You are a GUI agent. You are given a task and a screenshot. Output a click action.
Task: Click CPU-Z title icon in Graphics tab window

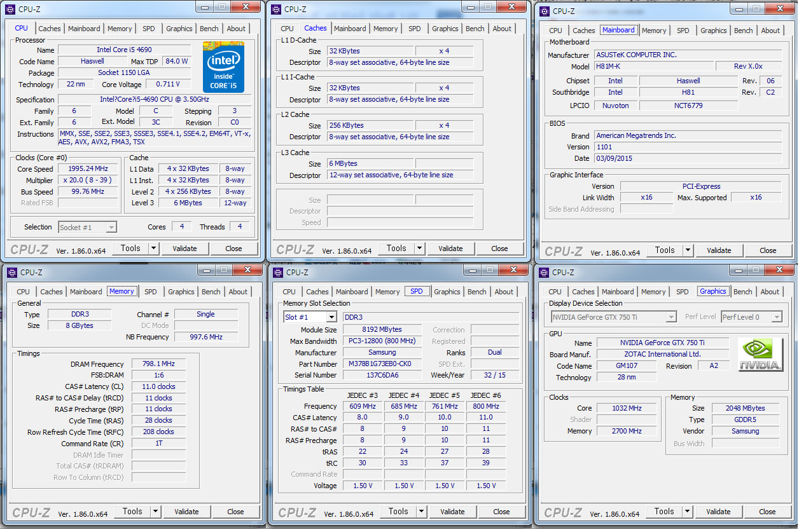tap(545, 272)
